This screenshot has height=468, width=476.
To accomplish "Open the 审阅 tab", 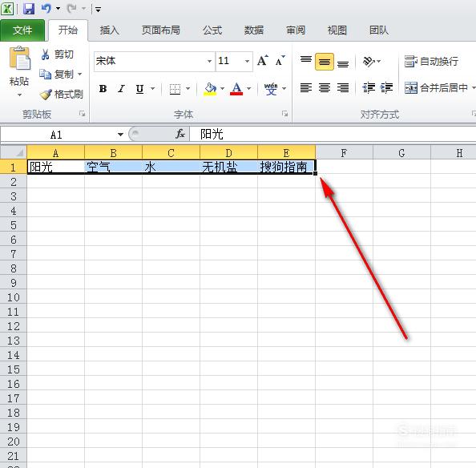I will point(296,30).
